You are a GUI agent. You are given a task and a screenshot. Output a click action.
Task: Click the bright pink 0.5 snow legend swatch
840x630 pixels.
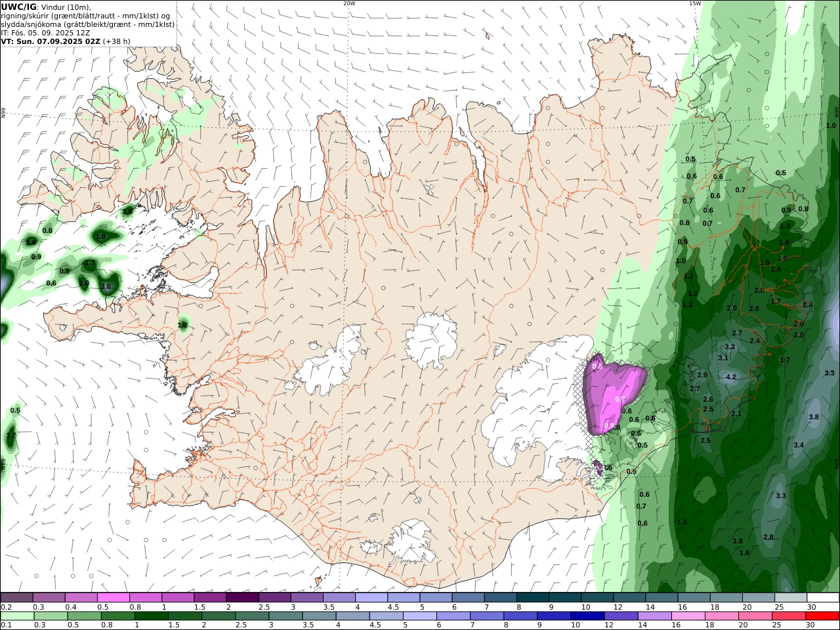(x=113, y=598)
